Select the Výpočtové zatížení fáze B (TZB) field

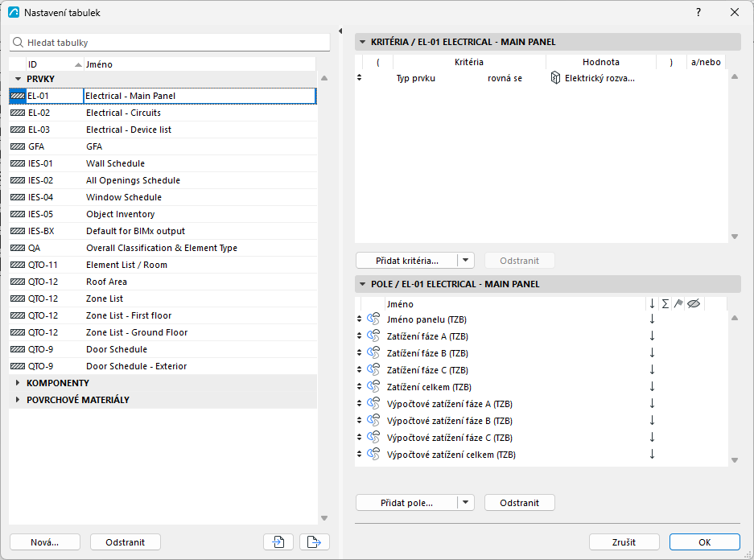pos(542,421)
